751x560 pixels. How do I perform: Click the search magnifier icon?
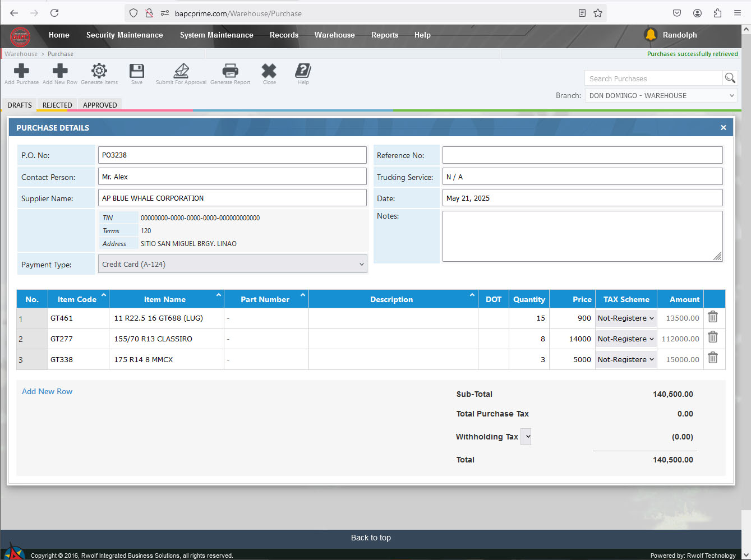coord(730,78)
